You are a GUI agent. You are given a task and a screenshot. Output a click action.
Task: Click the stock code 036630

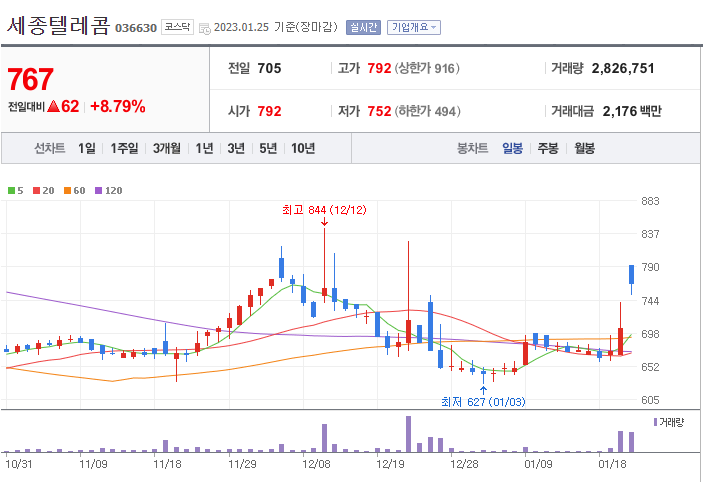pos(136,28)
